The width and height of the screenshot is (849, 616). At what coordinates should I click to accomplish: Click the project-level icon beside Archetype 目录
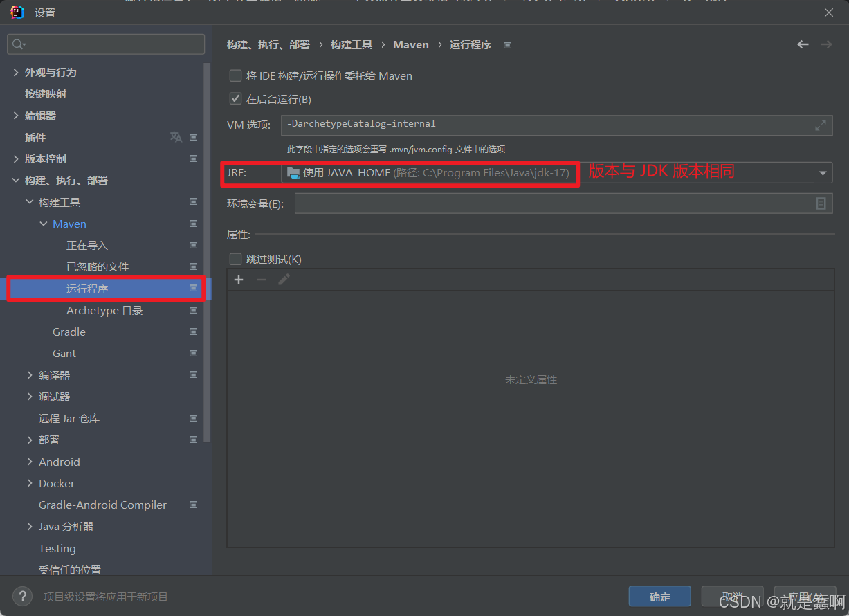tap(194, 310)
